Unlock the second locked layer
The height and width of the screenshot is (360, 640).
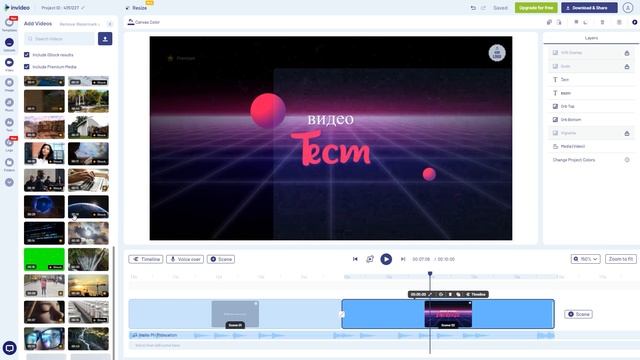(x=627, y=67)
